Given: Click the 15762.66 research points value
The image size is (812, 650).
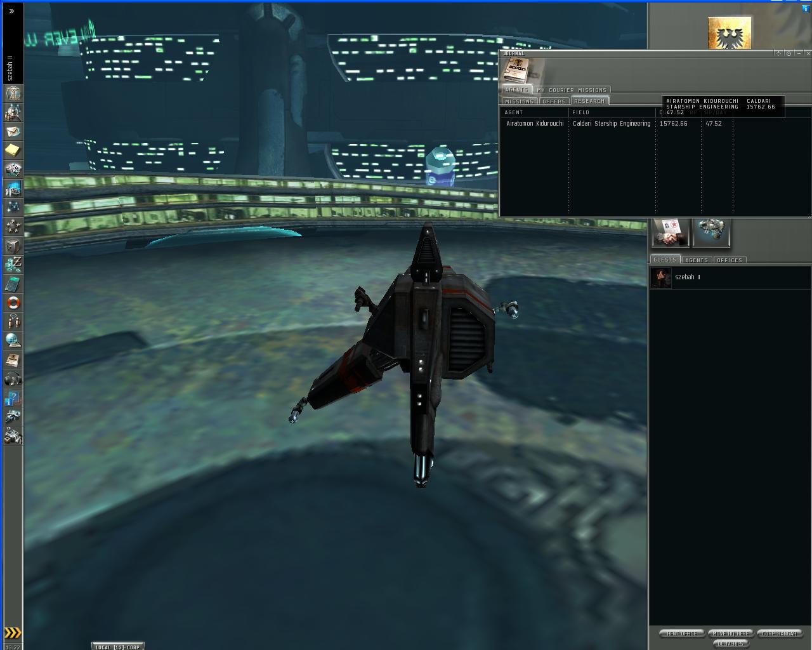Looking at the screenshot, I should (673, 124).
